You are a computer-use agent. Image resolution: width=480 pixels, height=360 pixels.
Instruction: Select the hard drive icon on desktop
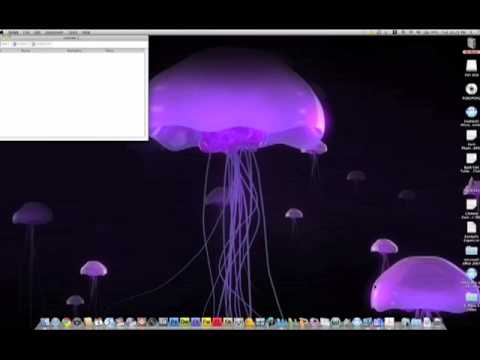[x=471, y=43]
